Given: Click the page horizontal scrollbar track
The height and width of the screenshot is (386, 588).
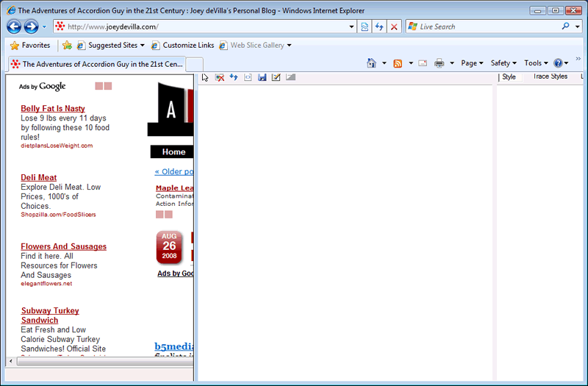Looking at the screenshot, I should tap(105, 361).
